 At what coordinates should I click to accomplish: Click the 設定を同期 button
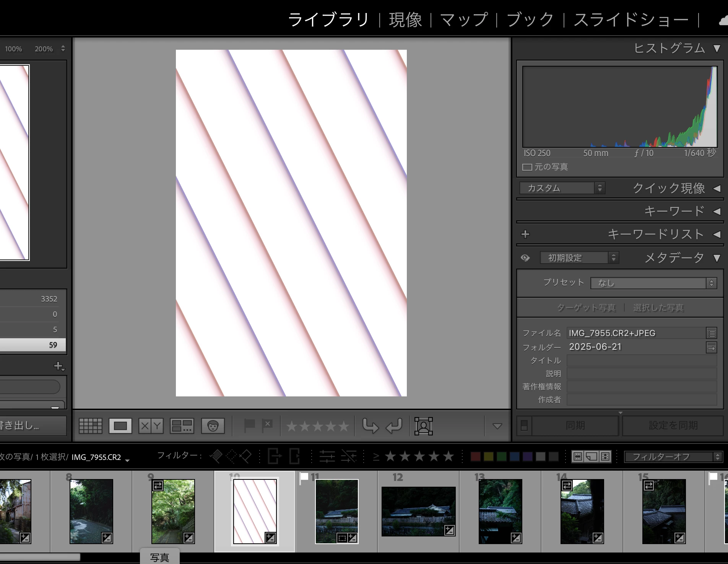pyautogui.click(x=673, y=425)
